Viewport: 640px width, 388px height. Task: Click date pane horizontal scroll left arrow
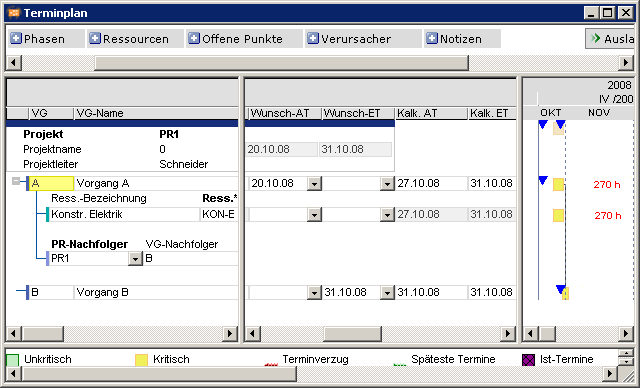(x=252, y=334)
